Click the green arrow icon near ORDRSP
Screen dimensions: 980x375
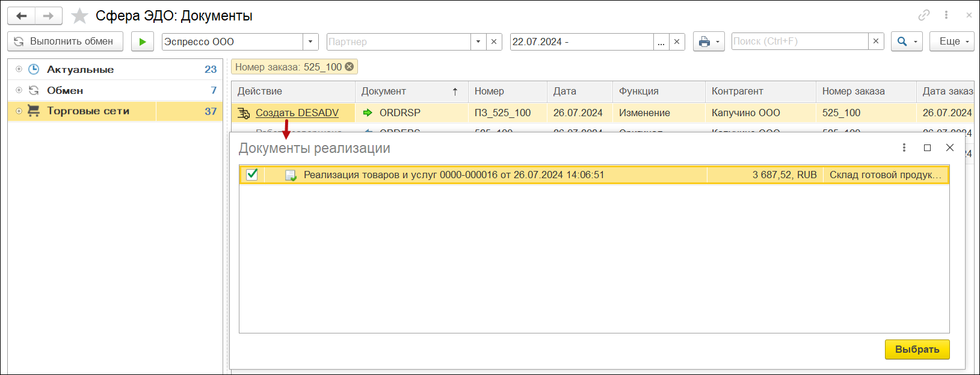[x=368, y=113]
